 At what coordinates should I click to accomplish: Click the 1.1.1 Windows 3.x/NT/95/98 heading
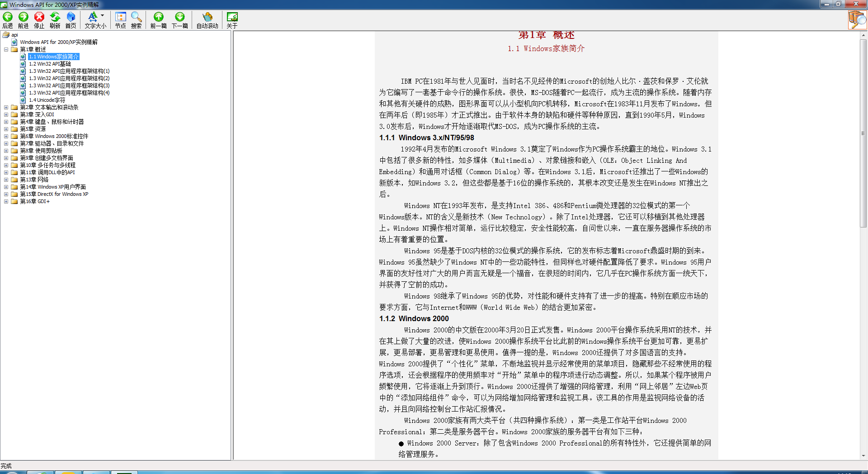427,138
